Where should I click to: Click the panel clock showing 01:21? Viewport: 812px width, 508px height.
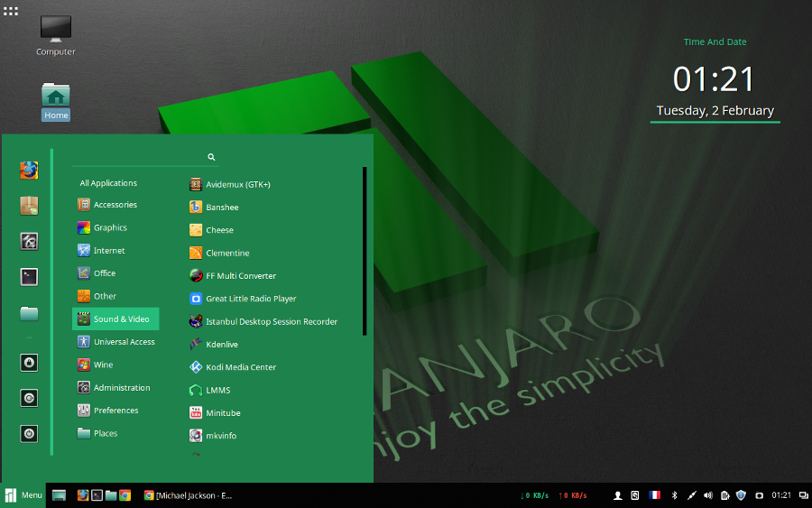(x=781, y=495)
